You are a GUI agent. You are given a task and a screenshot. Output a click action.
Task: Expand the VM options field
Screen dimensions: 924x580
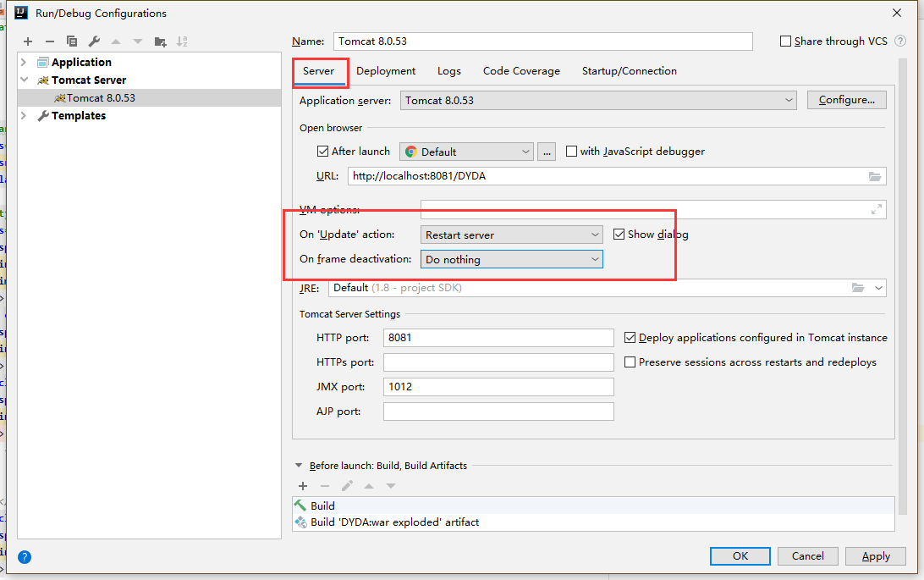click(877, 209)
